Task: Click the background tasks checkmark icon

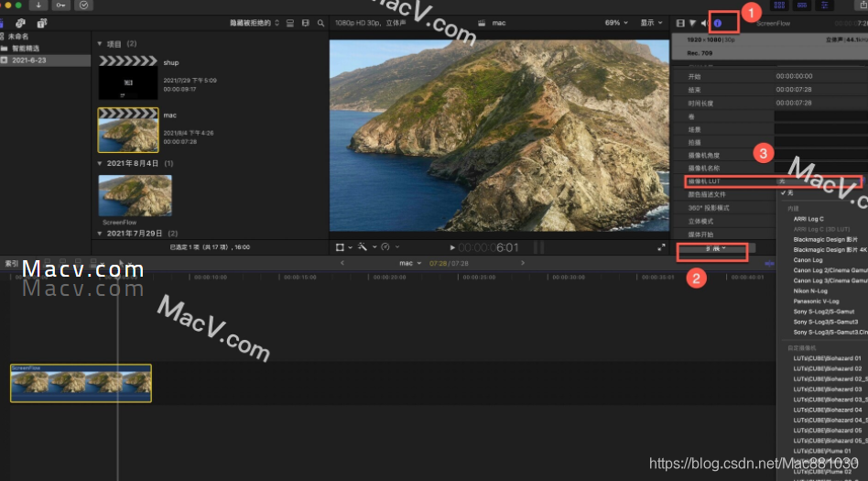Action: [x=83, y=5]
